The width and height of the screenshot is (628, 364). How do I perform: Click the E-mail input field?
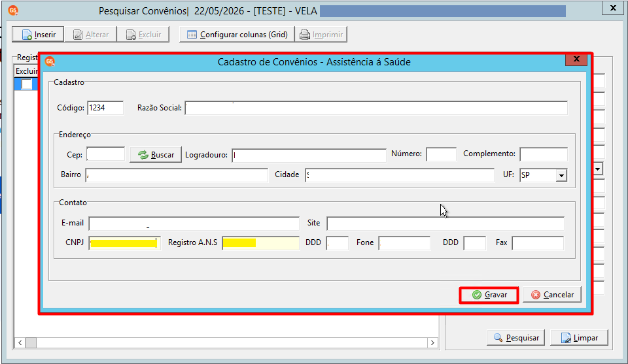pyautogui.click(x=194, y=223)
